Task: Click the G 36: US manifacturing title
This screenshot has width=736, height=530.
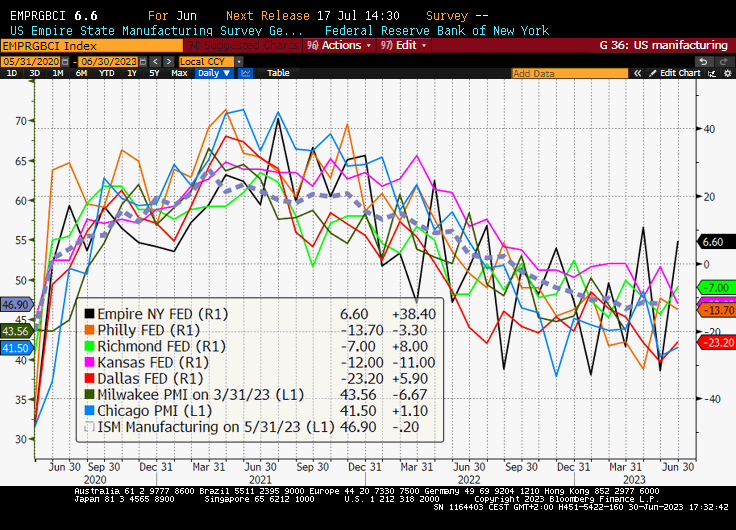Action: tap(663, 45)
